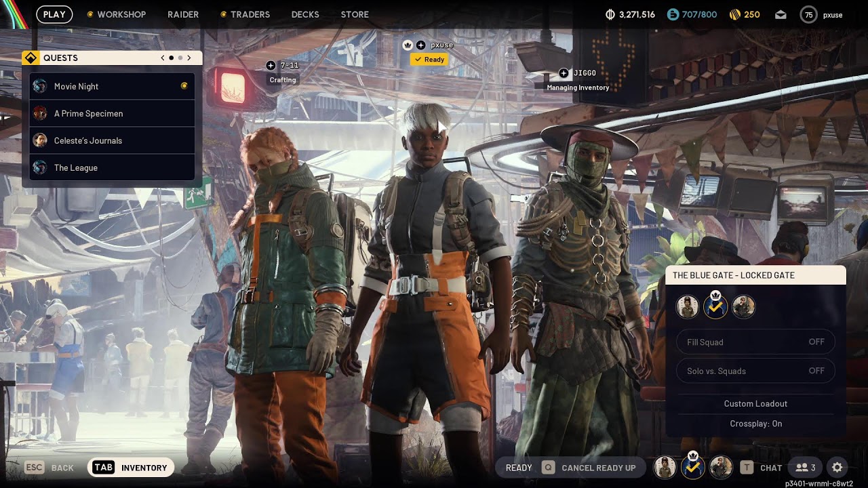Open the squad members list showing 3
Image resolution: width=868 pixels, height=488 pixels.
coord(806,468)
